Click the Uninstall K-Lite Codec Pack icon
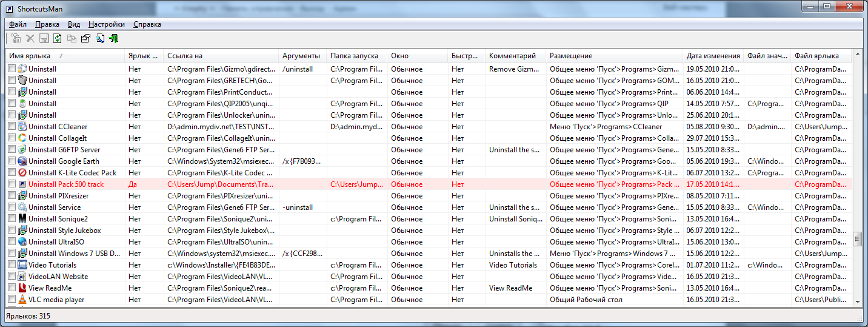The image size is (868, 327). coord(22,173)
